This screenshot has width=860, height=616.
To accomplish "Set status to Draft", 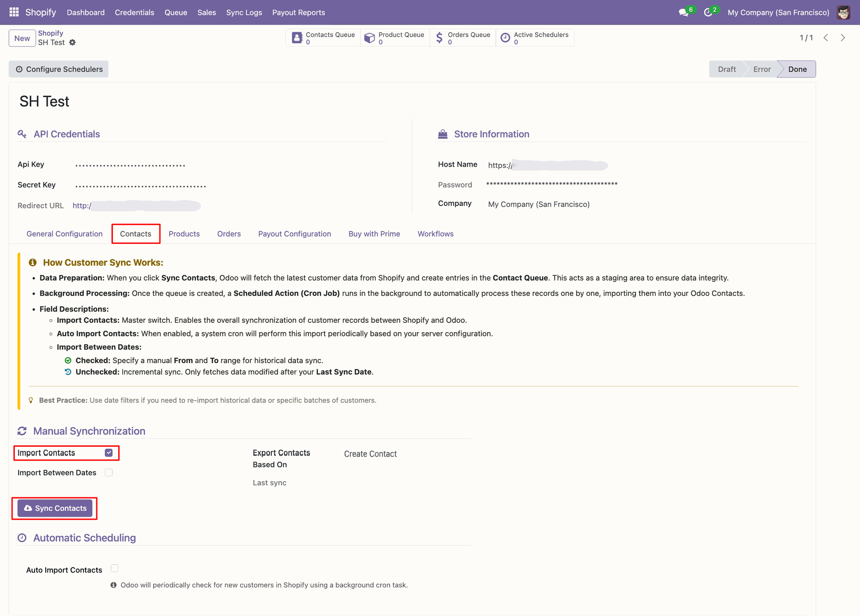I will coord(727,69).
